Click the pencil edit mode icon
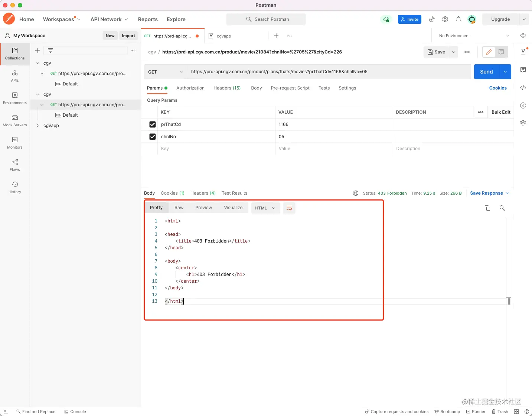This screenshot has width=532, height=416. click(489, 52)
